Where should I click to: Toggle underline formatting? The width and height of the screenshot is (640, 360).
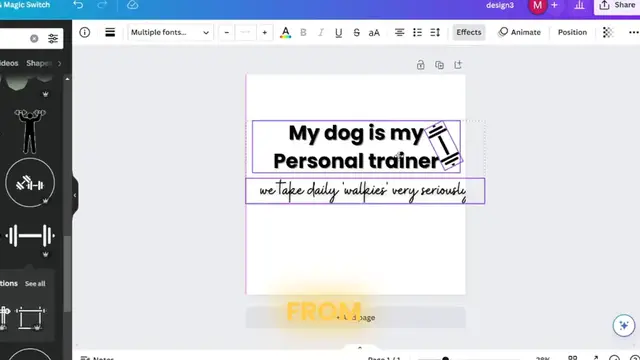click(x=338, y=33)
